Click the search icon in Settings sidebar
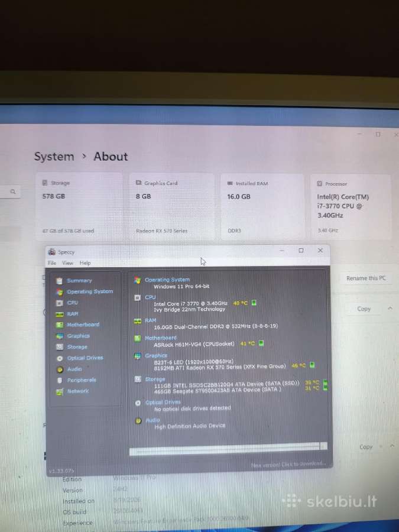This screenshot has height=532, width=399. (13, 192)
